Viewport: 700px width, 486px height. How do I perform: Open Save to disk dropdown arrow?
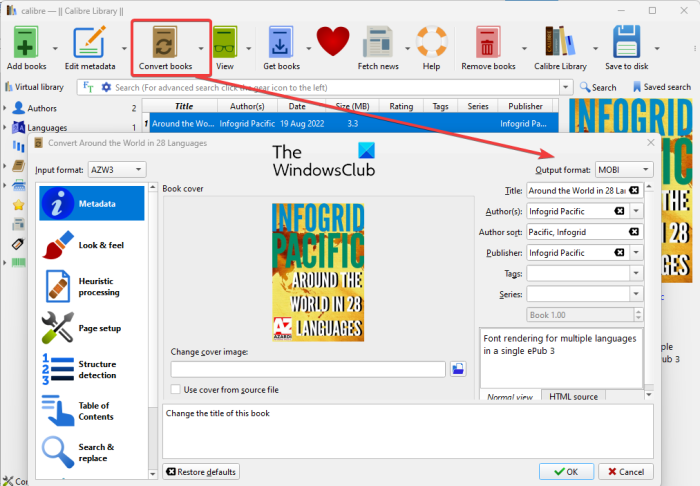[x=657, y=48]
